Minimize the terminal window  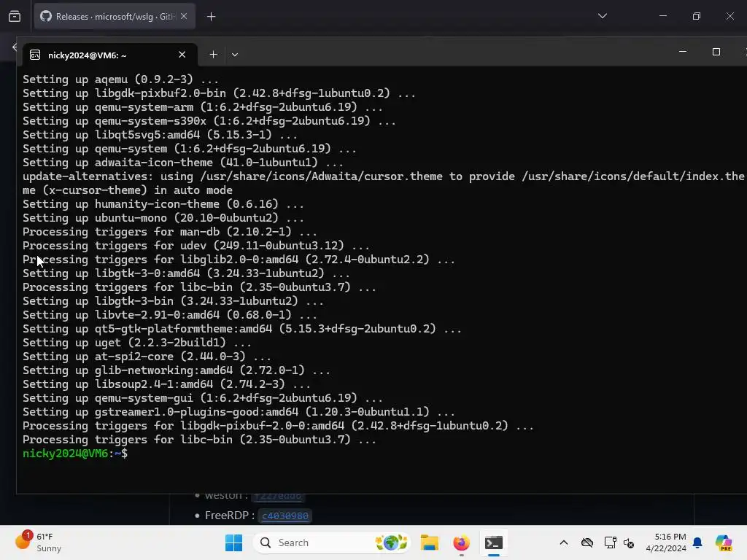(x=683, y=52)
